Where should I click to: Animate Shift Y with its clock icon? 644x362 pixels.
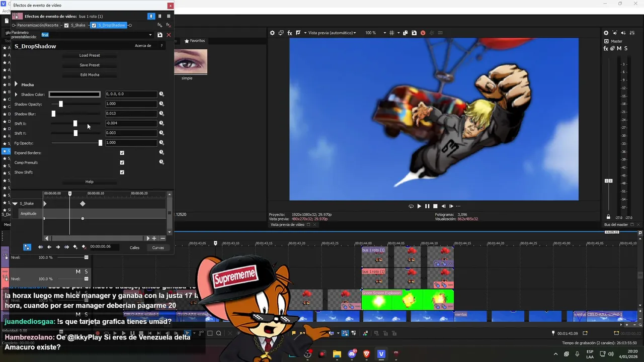[162, 133]
